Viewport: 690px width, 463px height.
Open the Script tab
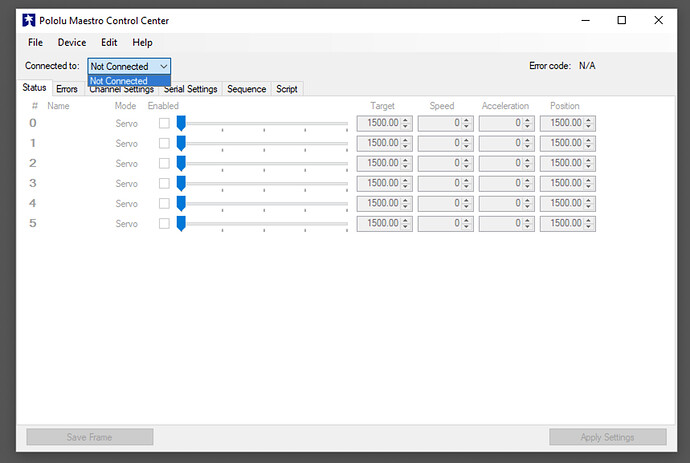(x=287, y=89)
